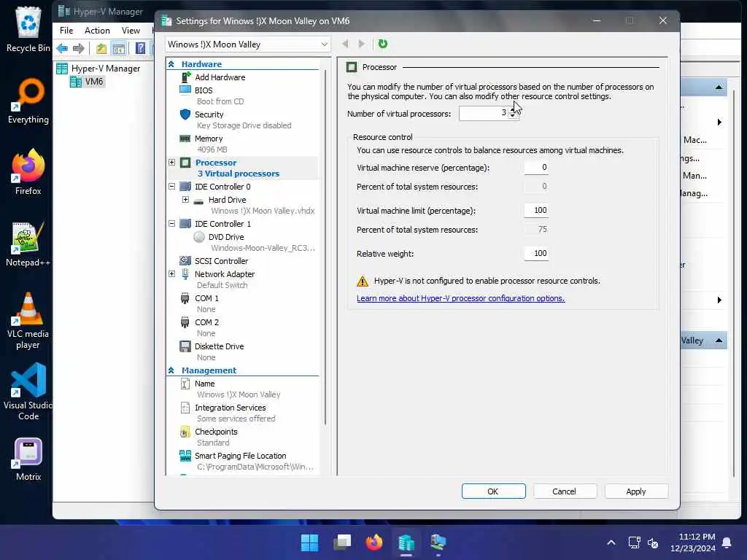Open the notification bell in the system tray
The height and width of the screenshot is (560, 747).
pyautogui.click(x=727, y=542)
